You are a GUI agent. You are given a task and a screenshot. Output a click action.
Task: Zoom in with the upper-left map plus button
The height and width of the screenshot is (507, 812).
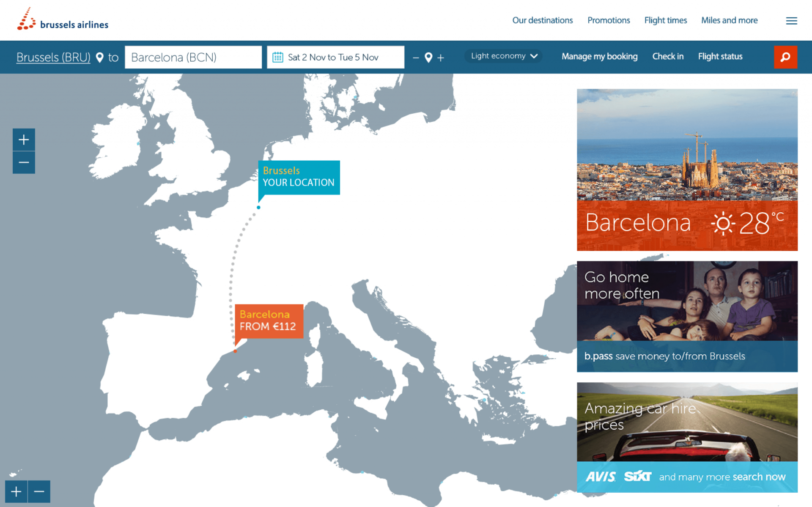[24, 140]
